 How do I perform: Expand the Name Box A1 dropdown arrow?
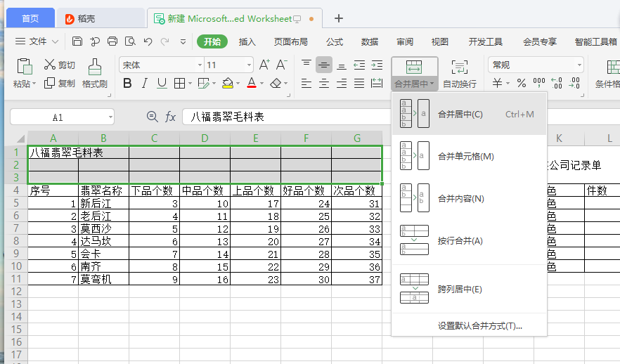click(x=110, y=117)
